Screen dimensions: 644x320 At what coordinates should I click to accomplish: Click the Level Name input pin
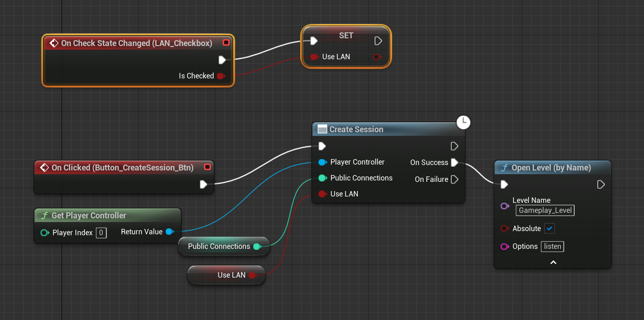[505, 206]
